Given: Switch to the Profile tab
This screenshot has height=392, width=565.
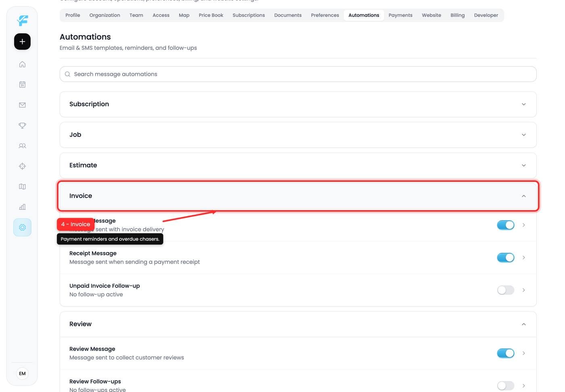Looking at the screenshot, I should [73, 15].
